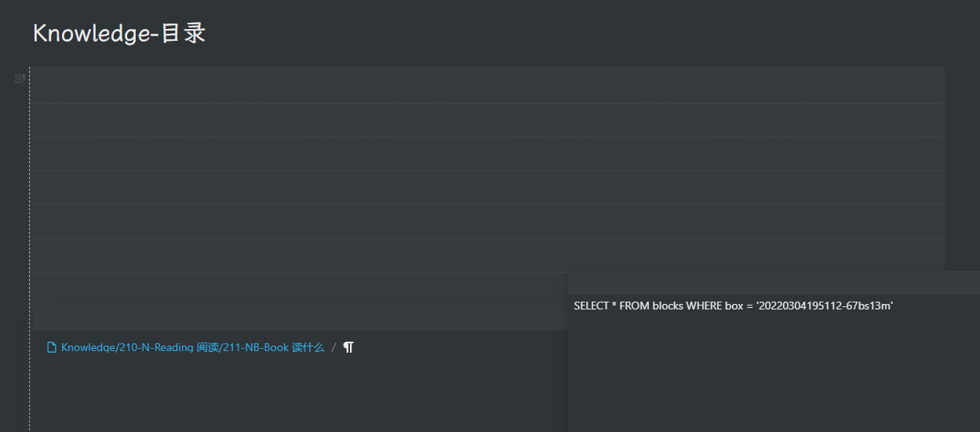The image size is (980, 432).
Task: Select the paragraph ¶ icon in the breadcrumb
Action: (x=348, y=347)
